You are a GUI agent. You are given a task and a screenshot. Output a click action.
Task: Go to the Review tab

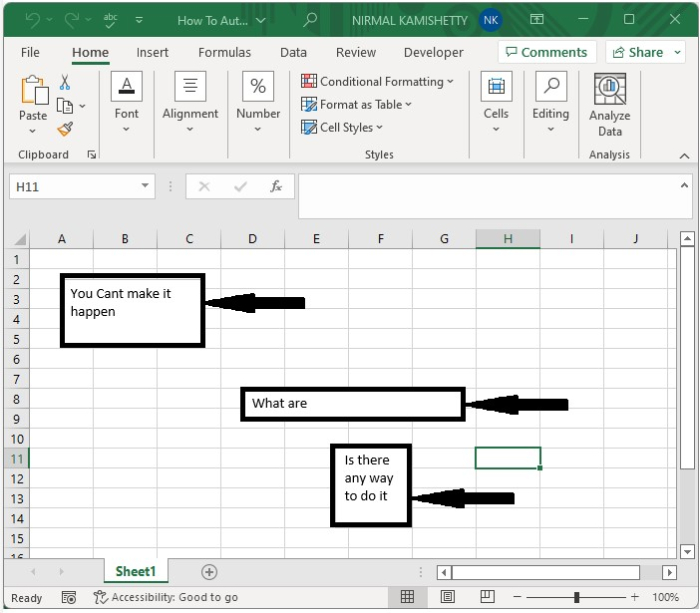point(356,52)
